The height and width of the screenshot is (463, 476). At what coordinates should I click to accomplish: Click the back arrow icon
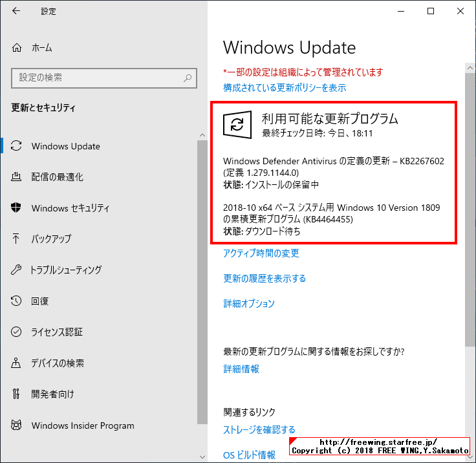[x=16, y=11]
